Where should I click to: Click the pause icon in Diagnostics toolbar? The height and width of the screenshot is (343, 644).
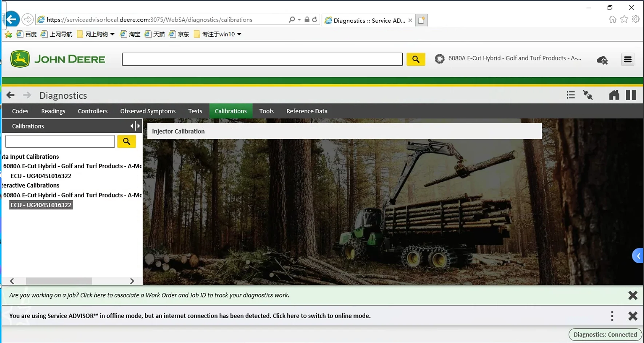(x=631, y=95)
